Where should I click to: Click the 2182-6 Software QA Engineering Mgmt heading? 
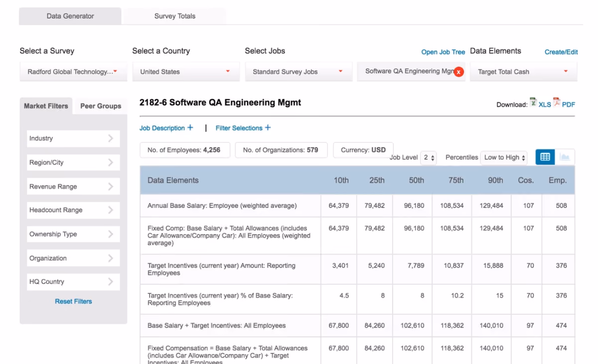220,103
